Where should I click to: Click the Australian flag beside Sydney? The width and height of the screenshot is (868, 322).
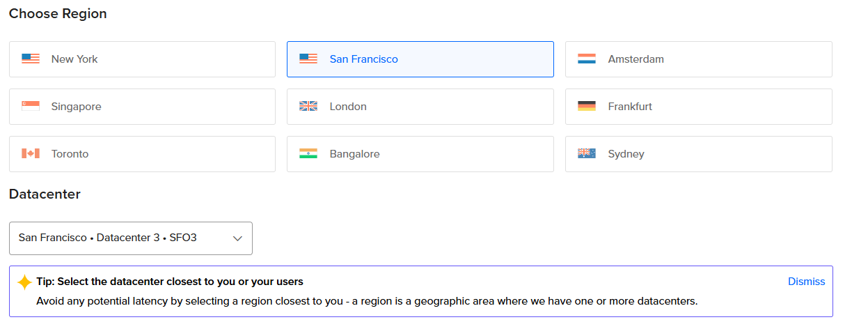(587, 154)
